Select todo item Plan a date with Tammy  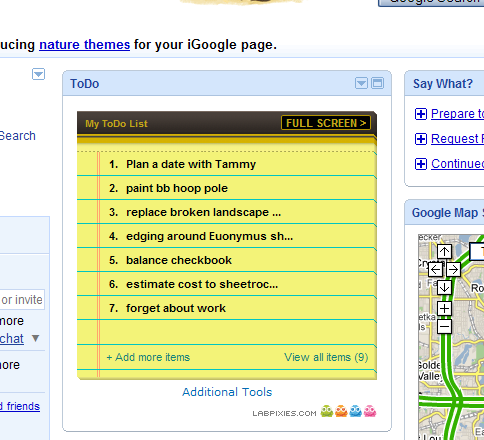(x=191, y=164)
